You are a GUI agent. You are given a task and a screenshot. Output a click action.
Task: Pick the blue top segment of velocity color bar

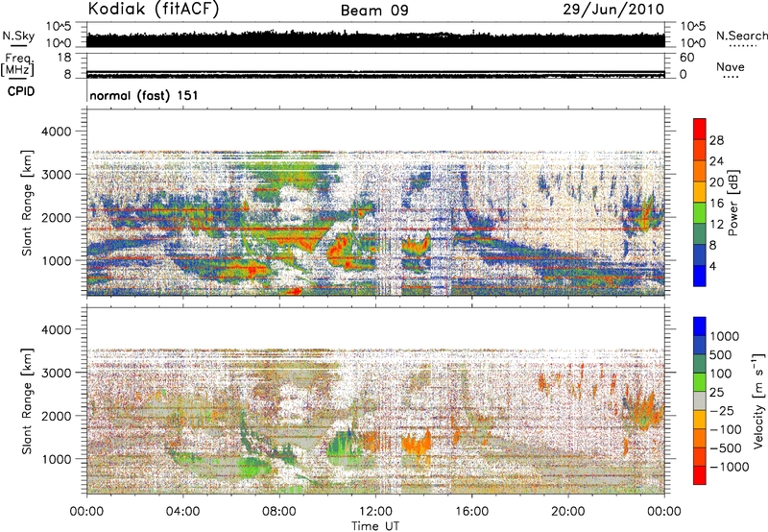pos(700,326)
